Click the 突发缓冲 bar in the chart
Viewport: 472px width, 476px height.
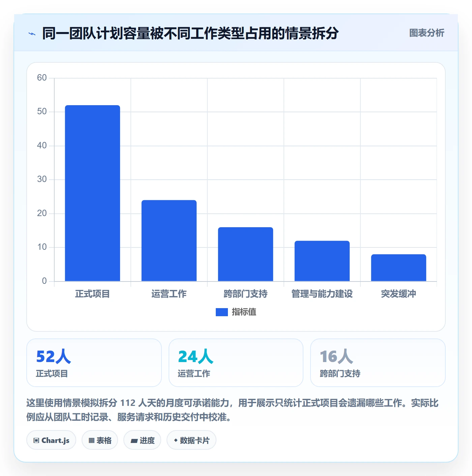pos(399,268)
